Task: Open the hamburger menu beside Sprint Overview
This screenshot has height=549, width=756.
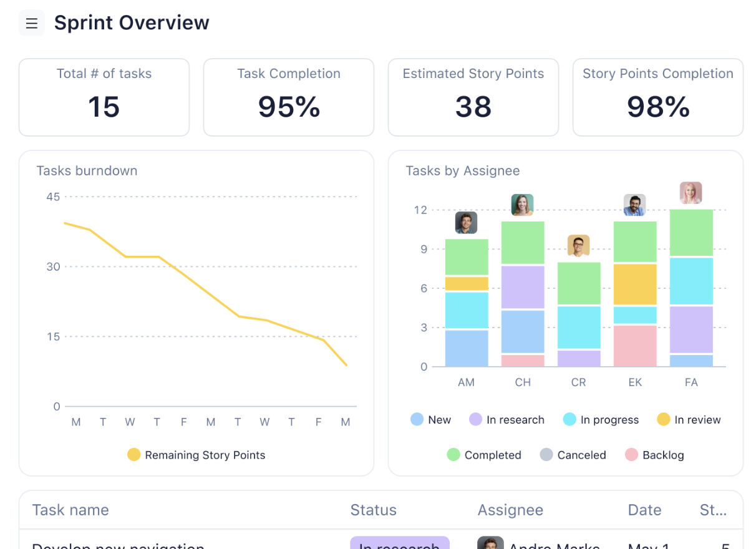Action: tap(32, 24)
